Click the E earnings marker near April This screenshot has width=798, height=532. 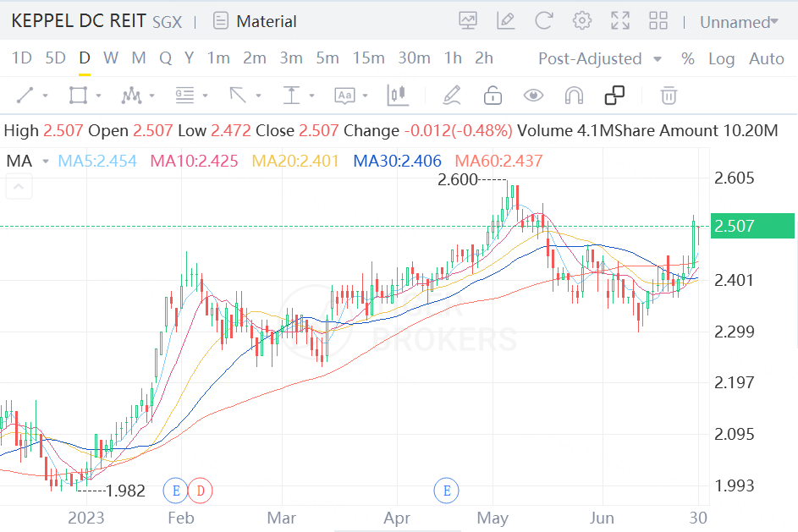(446, 491)
